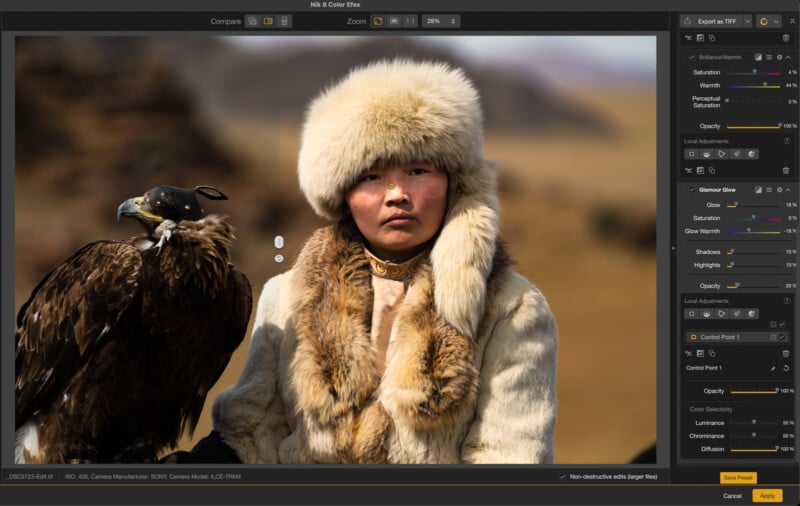800x506 pixels.
Task: Toggle the Glamour Glow filter checkbox
Action: click(691, 189)
